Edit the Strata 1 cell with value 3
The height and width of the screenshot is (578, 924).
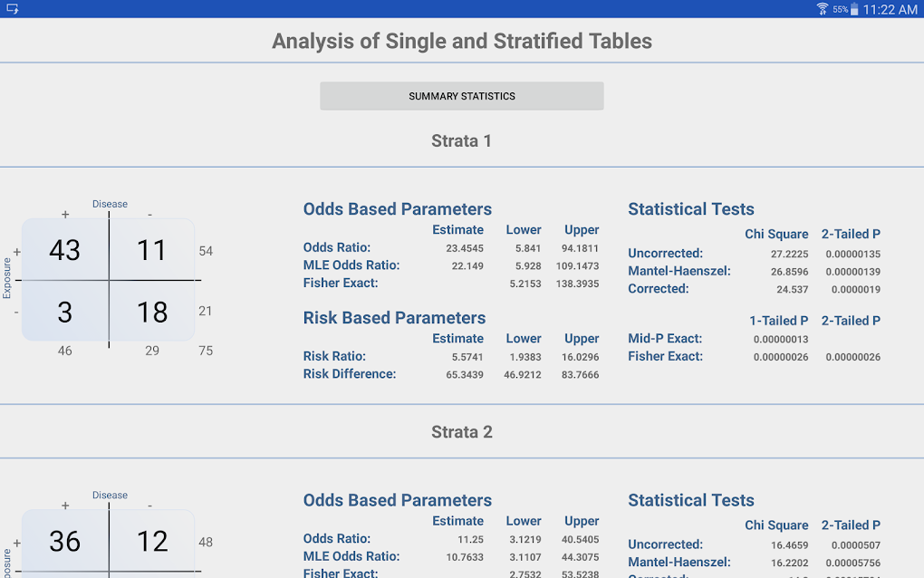[65, 312]
